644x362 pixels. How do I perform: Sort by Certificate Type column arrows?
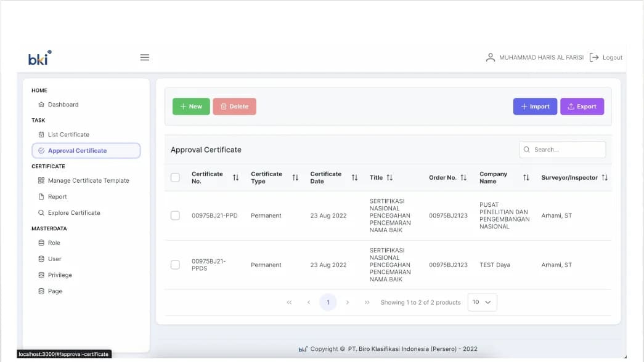coord(295,178)
